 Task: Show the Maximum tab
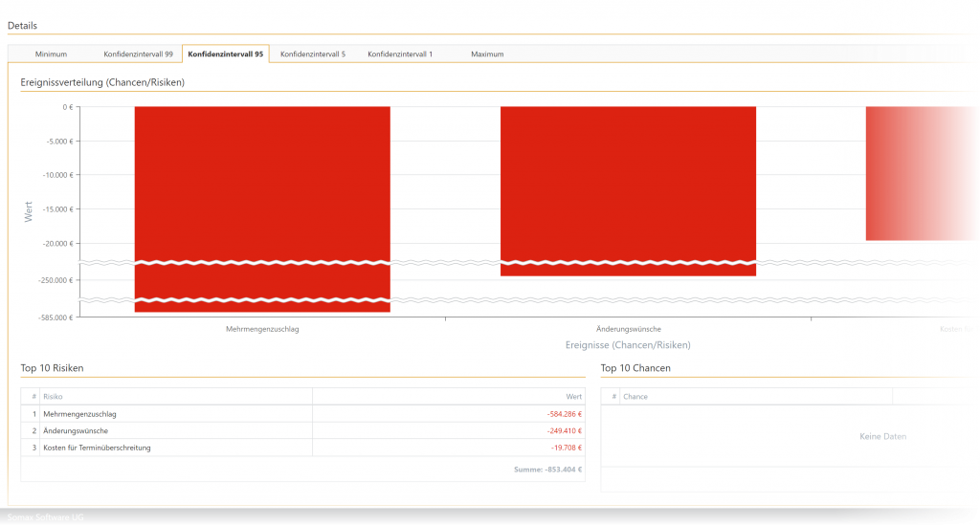pos(487,55)
